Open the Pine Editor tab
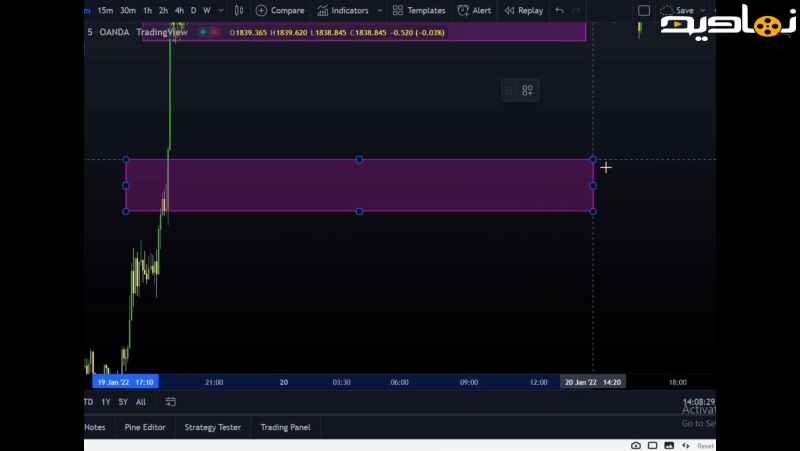 145,427
